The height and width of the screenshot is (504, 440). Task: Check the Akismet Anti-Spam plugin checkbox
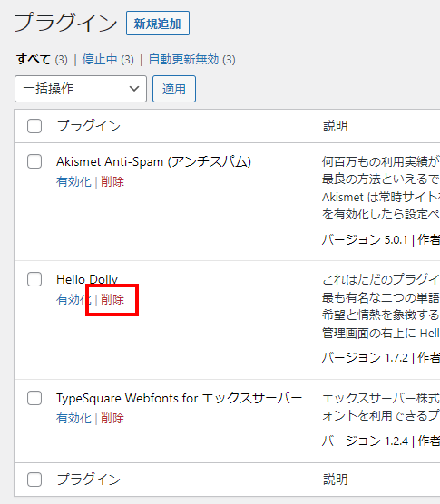tap(34, 161)
